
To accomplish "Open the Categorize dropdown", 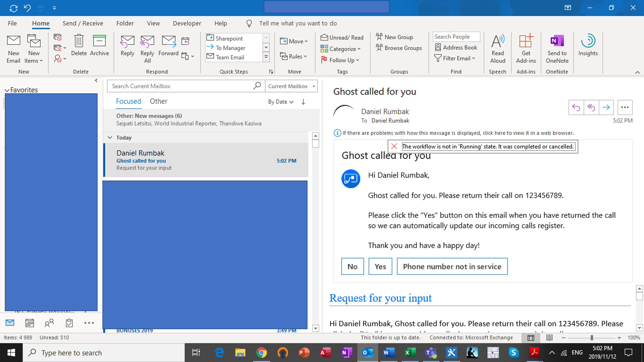I will tap(341, 49).
